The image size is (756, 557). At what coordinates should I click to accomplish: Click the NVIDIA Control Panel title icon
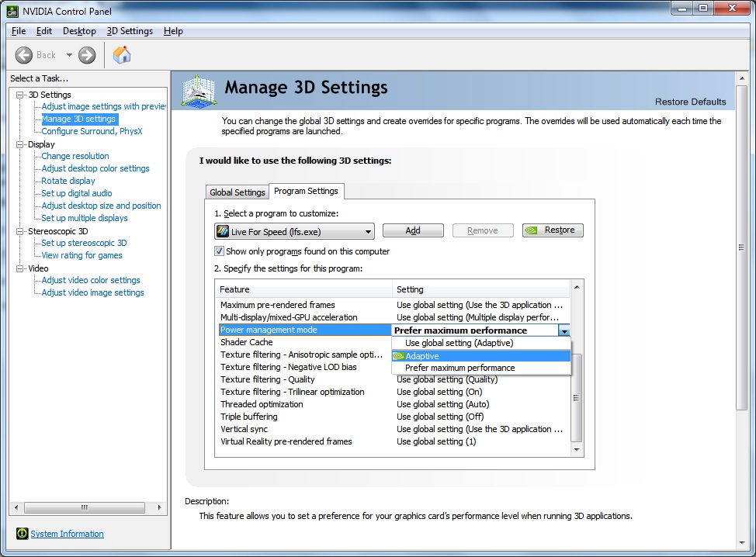click(x=12, y=11)
